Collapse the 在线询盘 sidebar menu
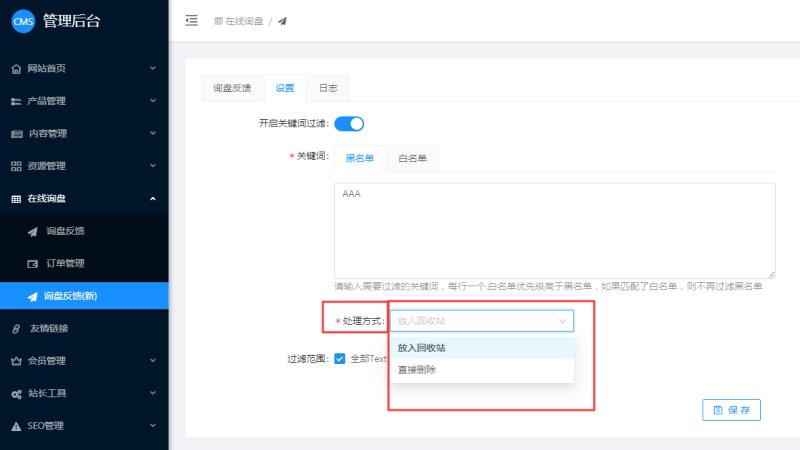Image resolution: width=800 pixels, height=450 pixels. coord(84,199)
